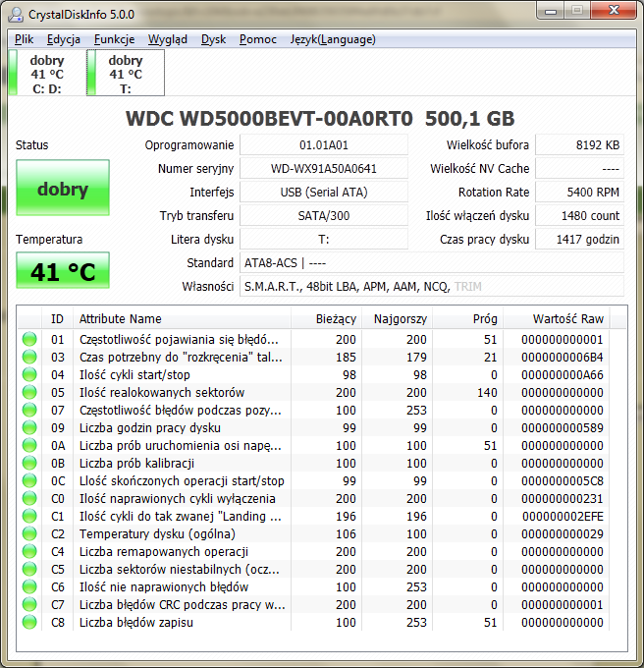Open the Plik menu
This screenshot has height=668, width=644.
coord(24,39)
